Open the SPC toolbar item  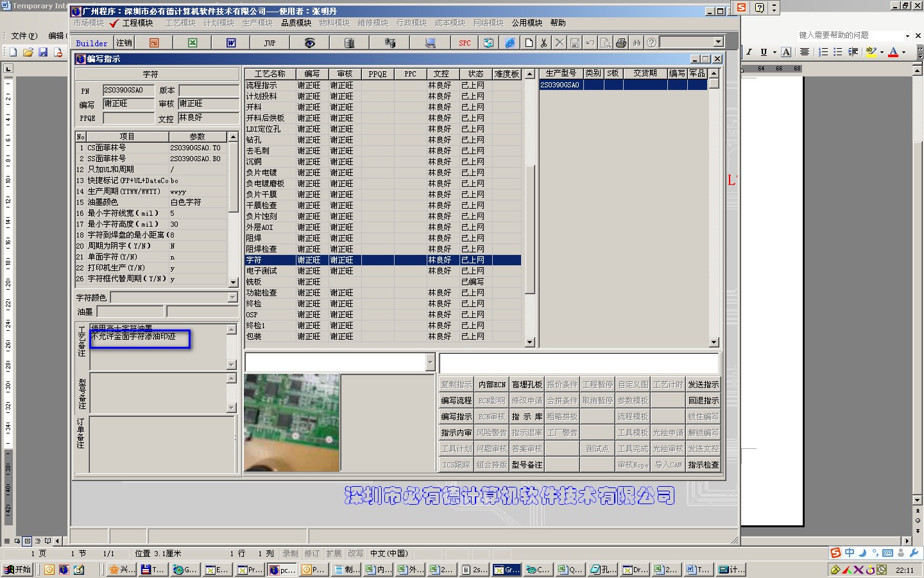(465, 43)
